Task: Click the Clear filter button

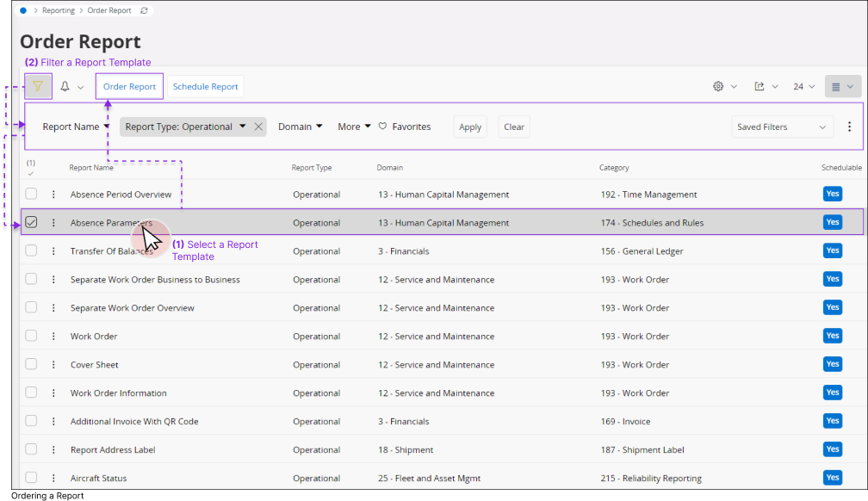Action: pyautogui.click(x=514, y=127)
